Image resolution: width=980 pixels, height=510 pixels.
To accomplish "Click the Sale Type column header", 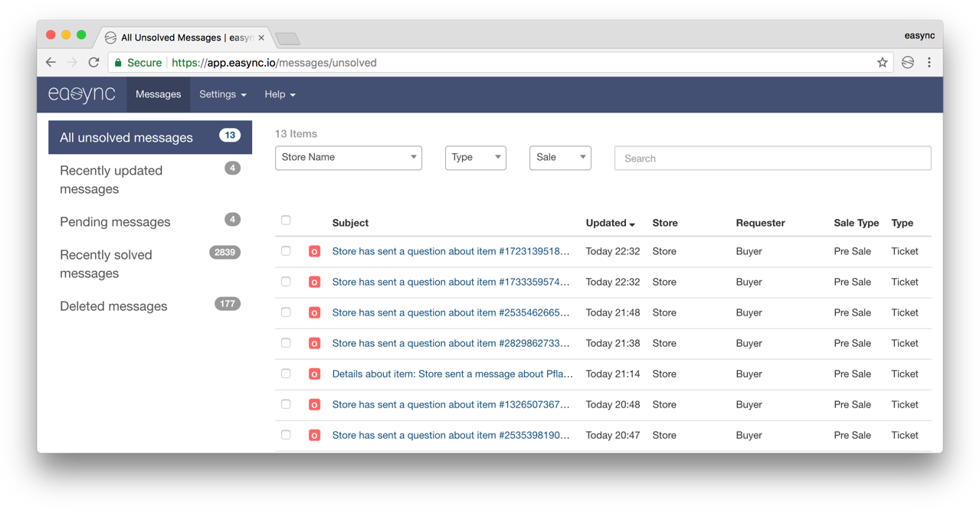I will pyautogui.click(x=856, y=223).
